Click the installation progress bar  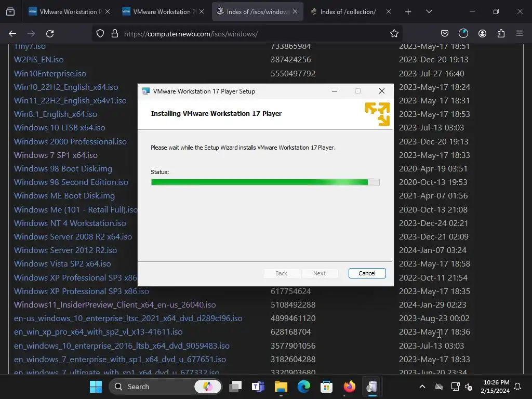click(x=265, y=182)
